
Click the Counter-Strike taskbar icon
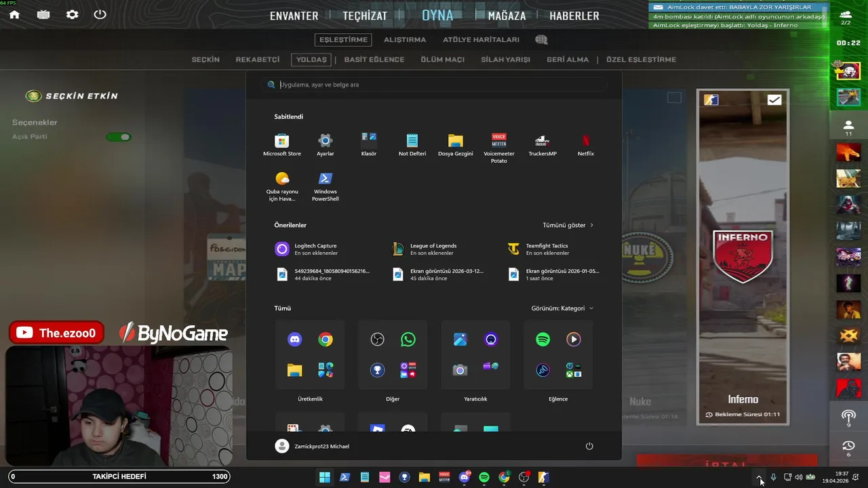543,477
